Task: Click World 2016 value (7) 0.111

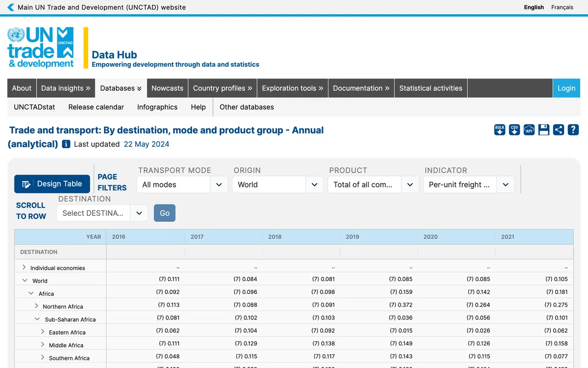Action: pyautogui.click(x=169, y=279)
